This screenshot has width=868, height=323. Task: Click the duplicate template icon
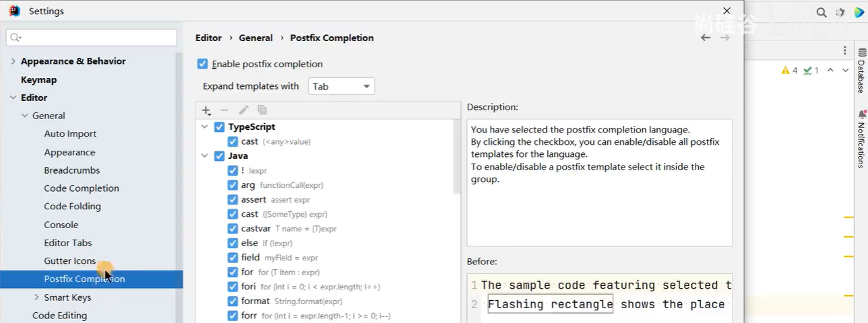point(262,110)
